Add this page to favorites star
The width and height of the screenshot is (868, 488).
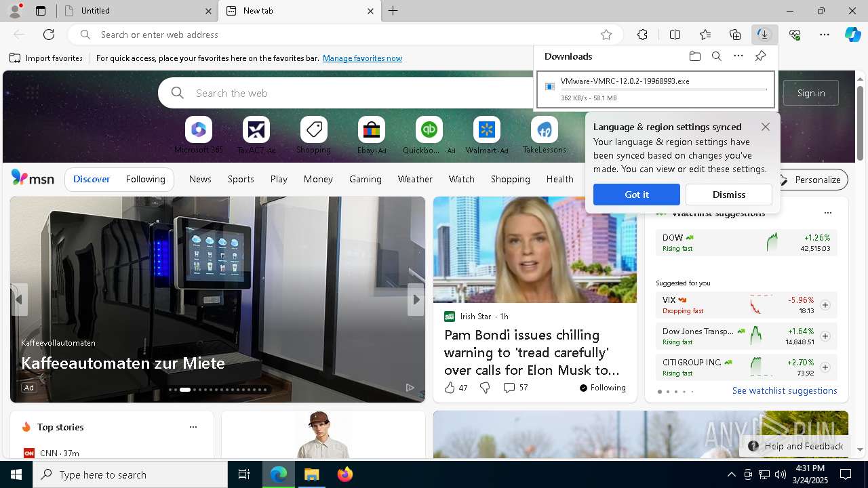(x=606, y=35)
